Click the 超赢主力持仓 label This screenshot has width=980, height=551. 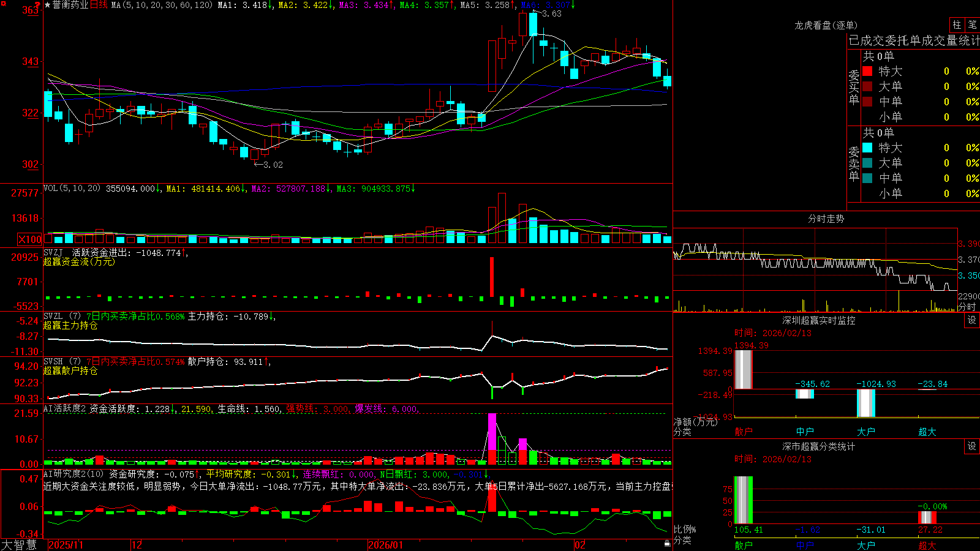(x=70, y=325)
